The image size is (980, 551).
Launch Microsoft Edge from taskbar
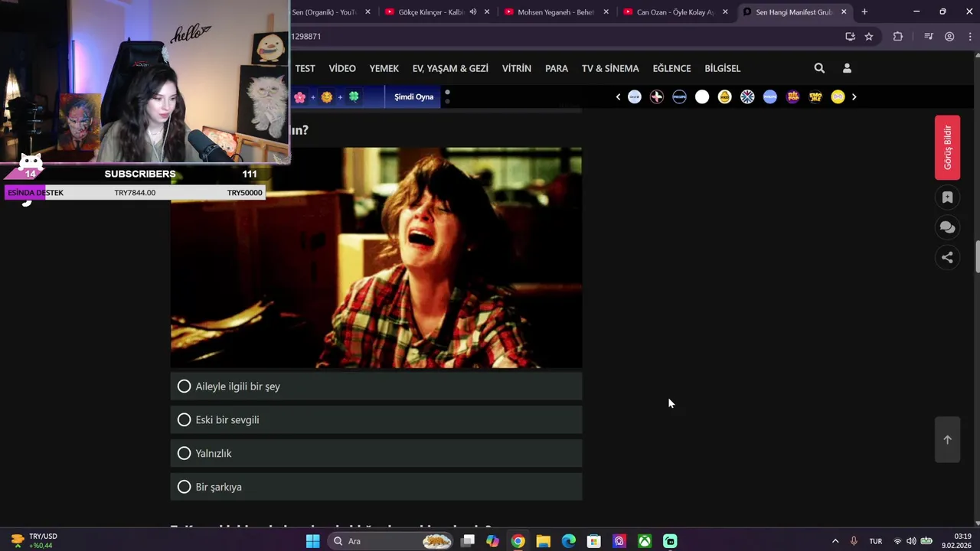click(x=568, y=541)
